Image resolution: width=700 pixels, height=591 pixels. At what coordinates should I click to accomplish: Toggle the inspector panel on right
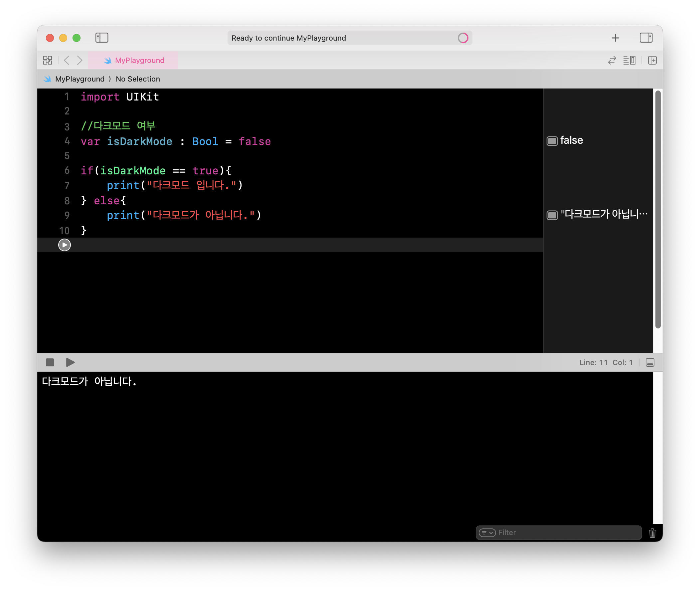(645, 38)
